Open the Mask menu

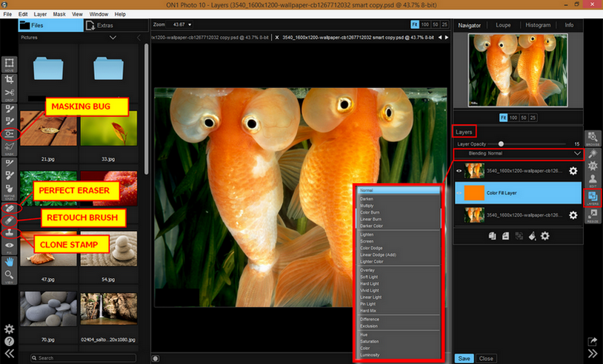[x=59, y=14]
